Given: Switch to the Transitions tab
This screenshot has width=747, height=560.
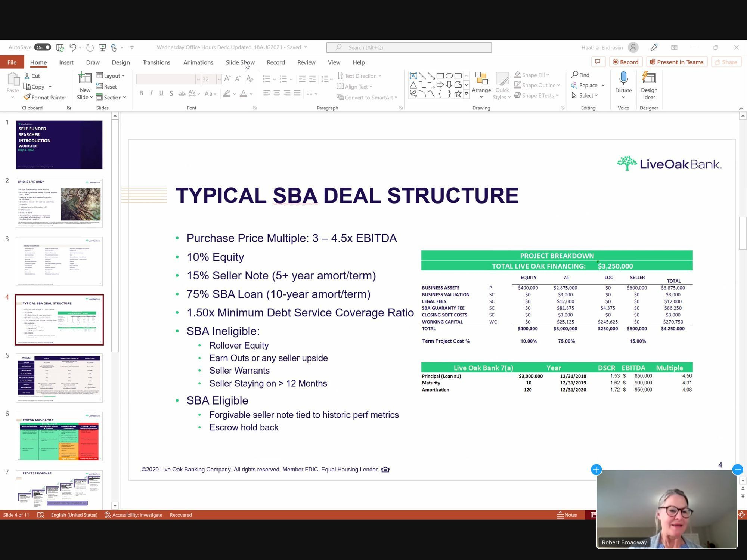Looking at the screenshot, I should [156, 62].
